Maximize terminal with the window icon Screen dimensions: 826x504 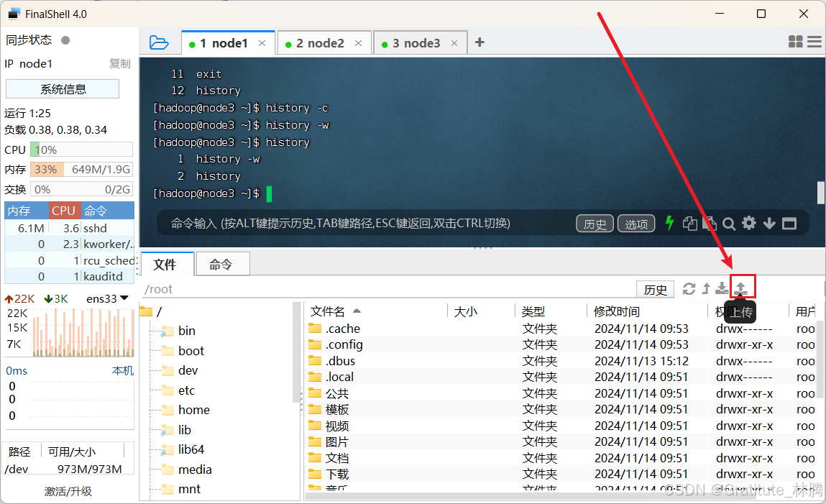789,224
